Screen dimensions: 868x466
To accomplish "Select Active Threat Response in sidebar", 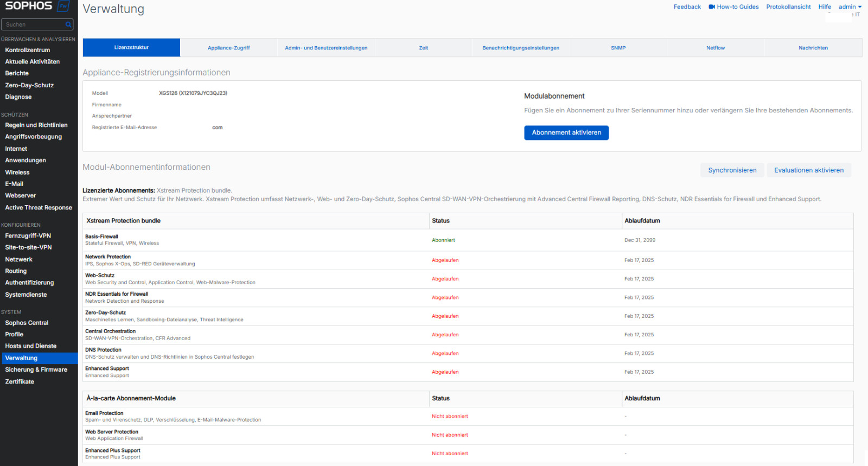I will 39,207.
